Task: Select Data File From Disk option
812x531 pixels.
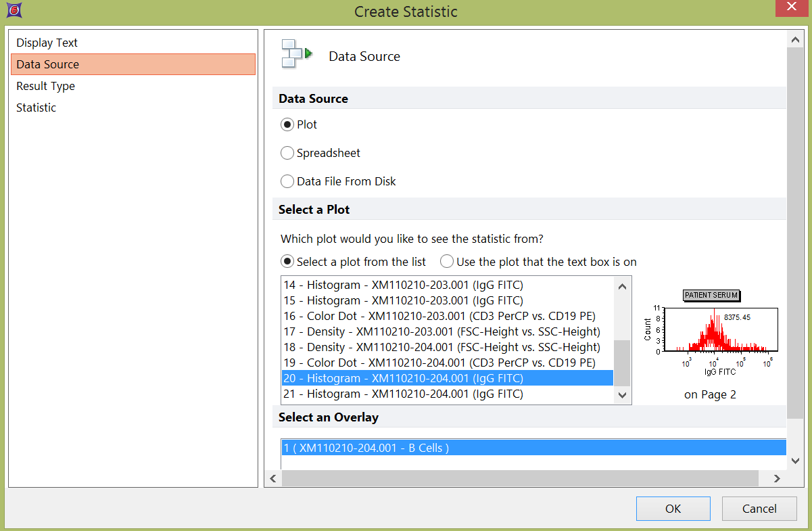Action: [287, 181]
